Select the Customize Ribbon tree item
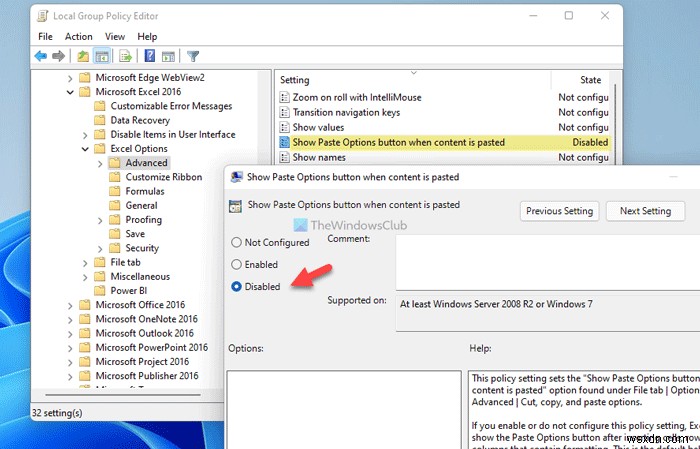This screenshot has height=449, width=700. click(163, 177)
